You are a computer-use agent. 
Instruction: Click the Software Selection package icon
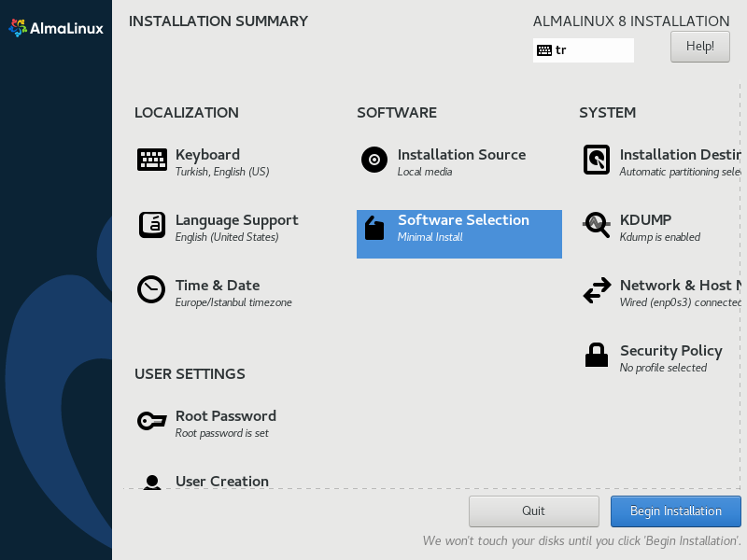[374, 229]
